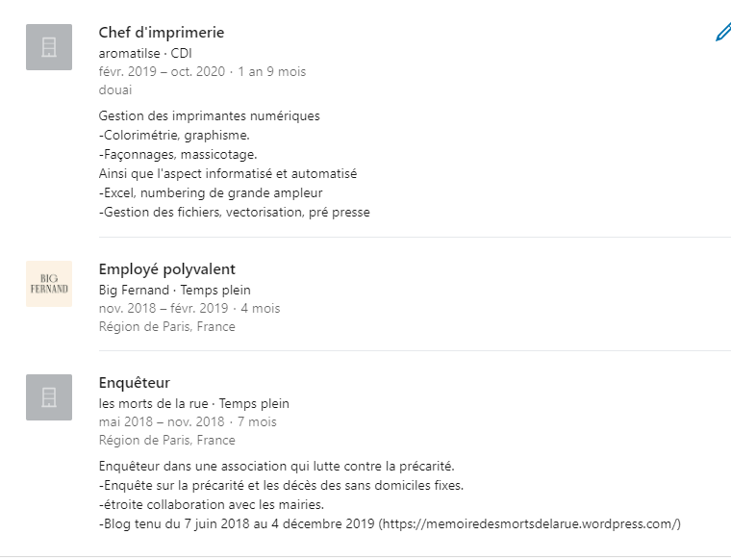Click the 'Excel, numbering de grande ampleur' line
The width and height of the screenshot is (731, 560).
tap(210, 193)
